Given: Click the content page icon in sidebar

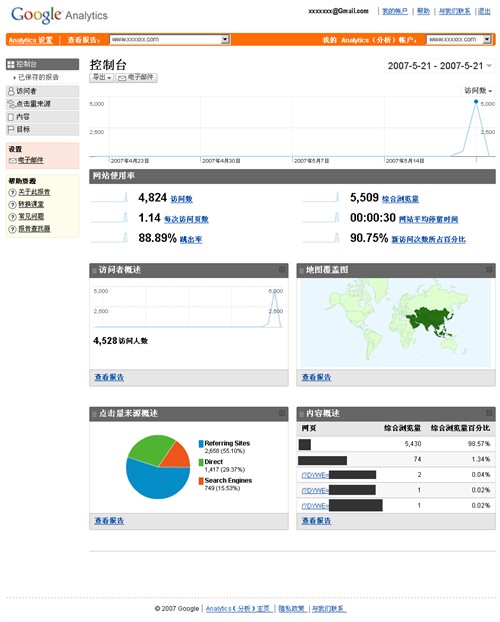Looking at the screenshot, I should coord(11,117).
